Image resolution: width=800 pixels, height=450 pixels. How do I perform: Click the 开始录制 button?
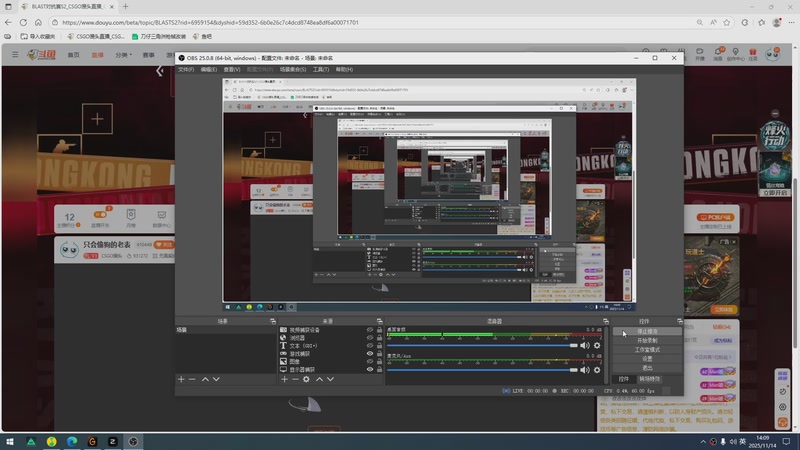click(x=647, y=340)
